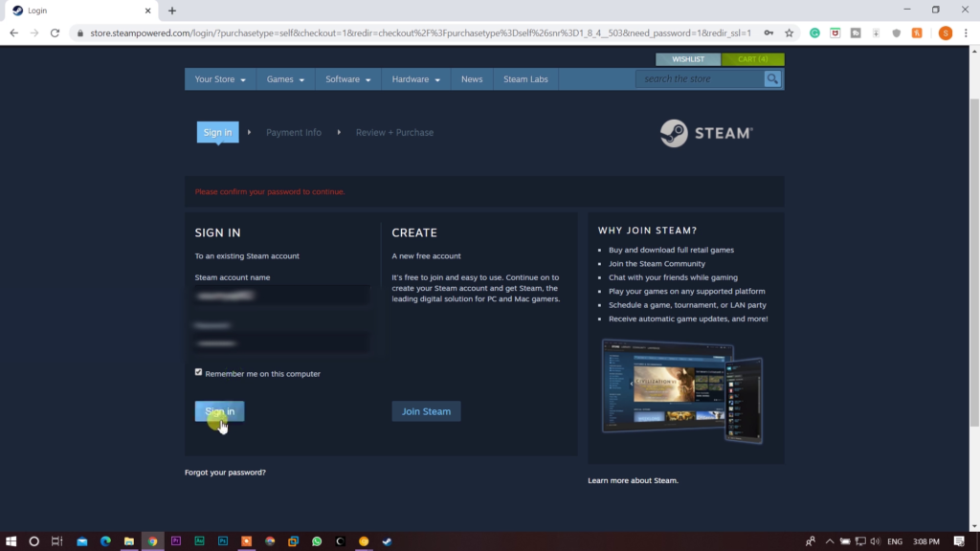Open the CART (4) button
Screen dimensions: 980x551
tap(752, 59)
